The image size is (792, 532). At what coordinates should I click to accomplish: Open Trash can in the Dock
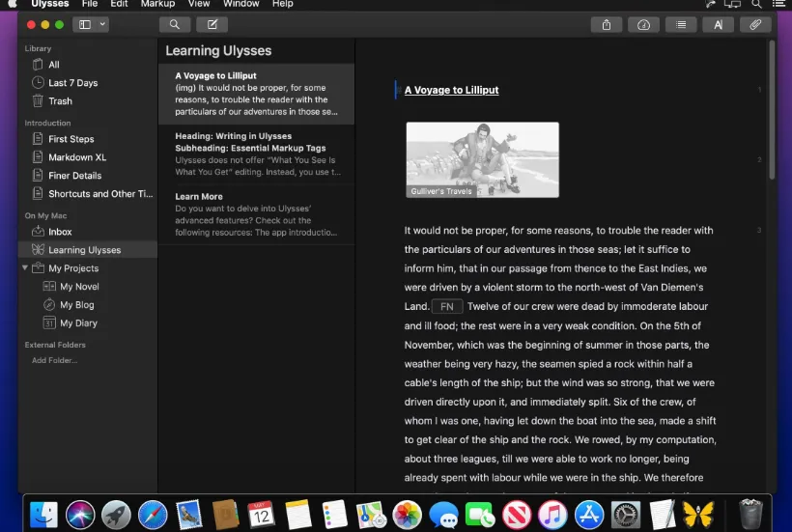pos(750,514)
